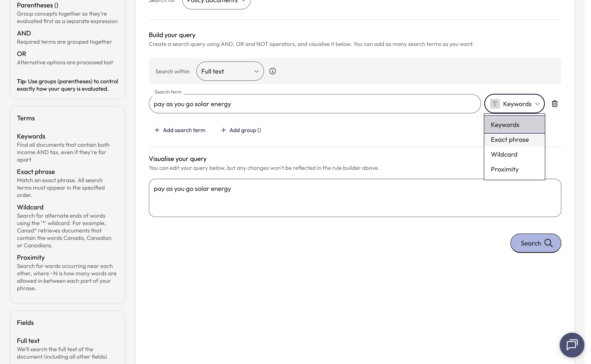Viewport: 591px width, 364px height.
Task: Choose Proximity from the dropdown list
Action: (514, 169)
